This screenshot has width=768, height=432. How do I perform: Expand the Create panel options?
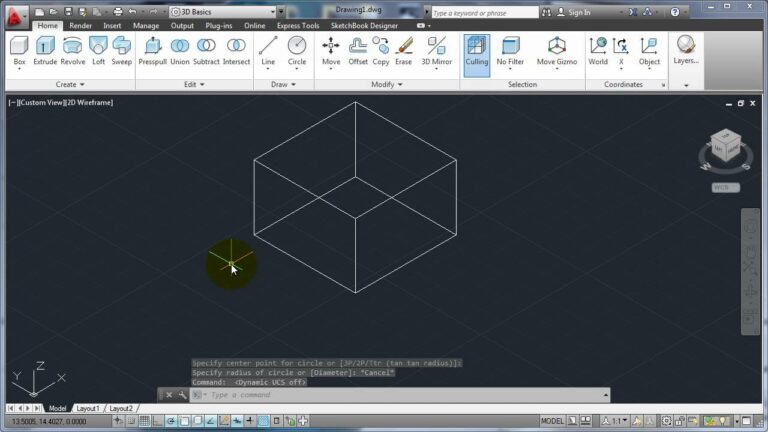pos(70,85)
